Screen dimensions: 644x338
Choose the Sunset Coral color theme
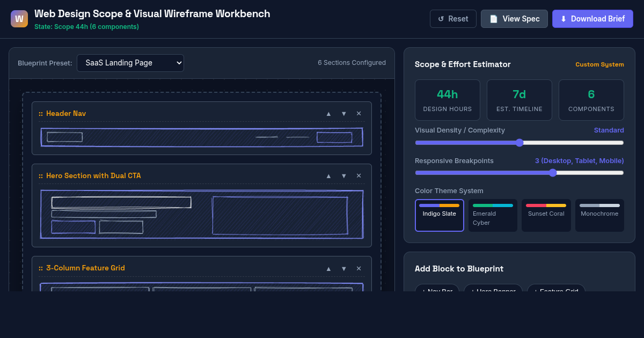pyautogui.click(x=546, y=216)
